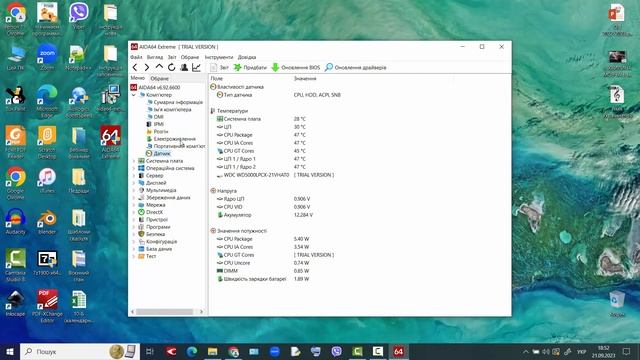The image size is (640, 360).
Task: Click the tree scrollbar right arrow
Action: pos(201,312)
